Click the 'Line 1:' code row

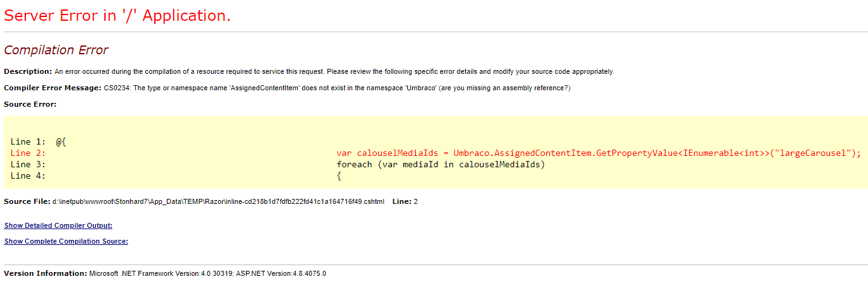coord(38,142)
